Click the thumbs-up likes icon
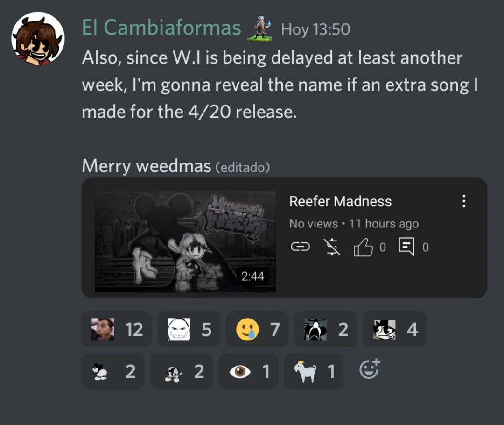This screenshot has width=504, height=425. coord(363,247)
